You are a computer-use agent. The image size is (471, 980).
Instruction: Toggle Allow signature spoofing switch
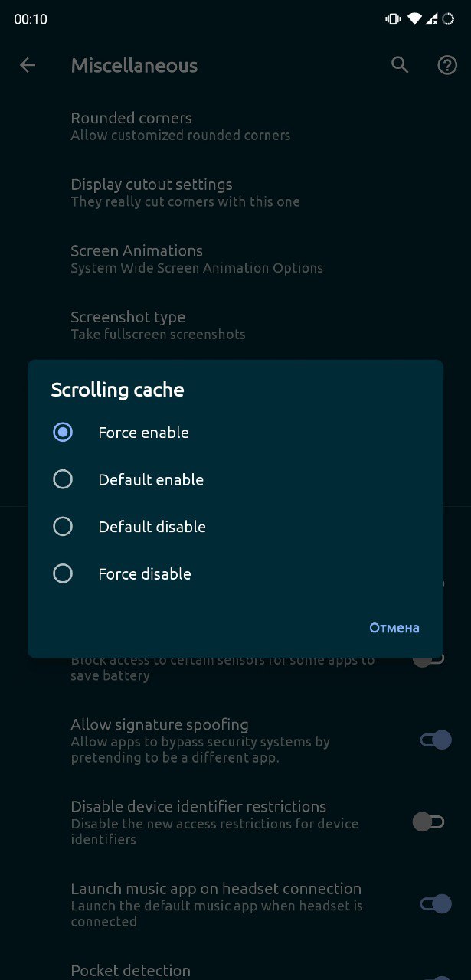(x=436, y=740)
